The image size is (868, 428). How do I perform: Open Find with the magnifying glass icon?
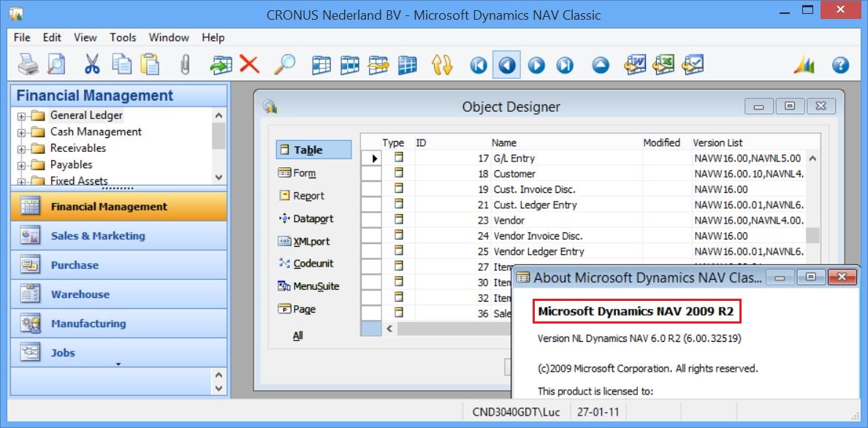pos(285,65)
